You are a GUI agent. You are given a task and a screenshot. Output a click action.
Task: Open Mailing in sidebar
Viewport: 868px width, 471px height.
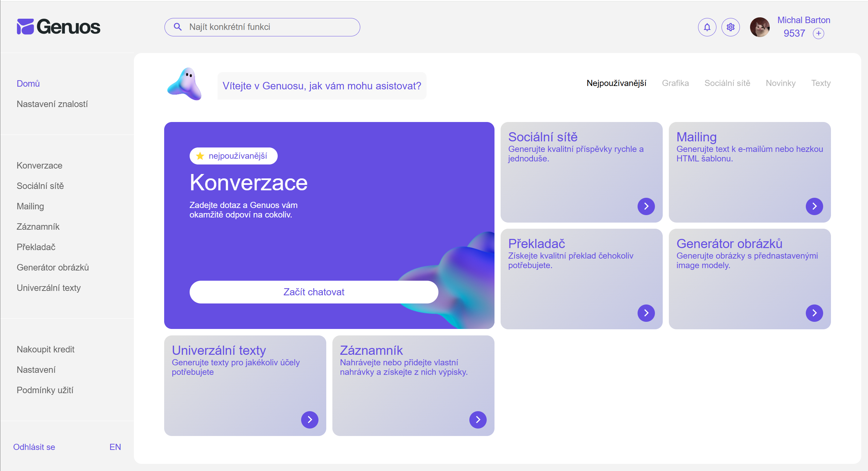[30, 206]
